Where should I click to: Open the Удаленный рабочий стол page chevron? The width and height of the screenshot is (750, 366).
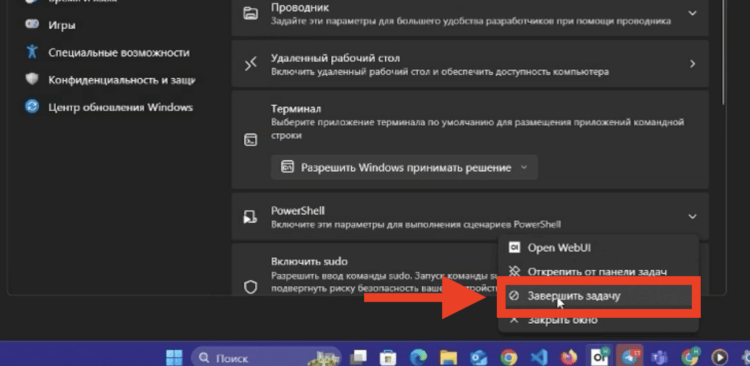pos(692,64)
